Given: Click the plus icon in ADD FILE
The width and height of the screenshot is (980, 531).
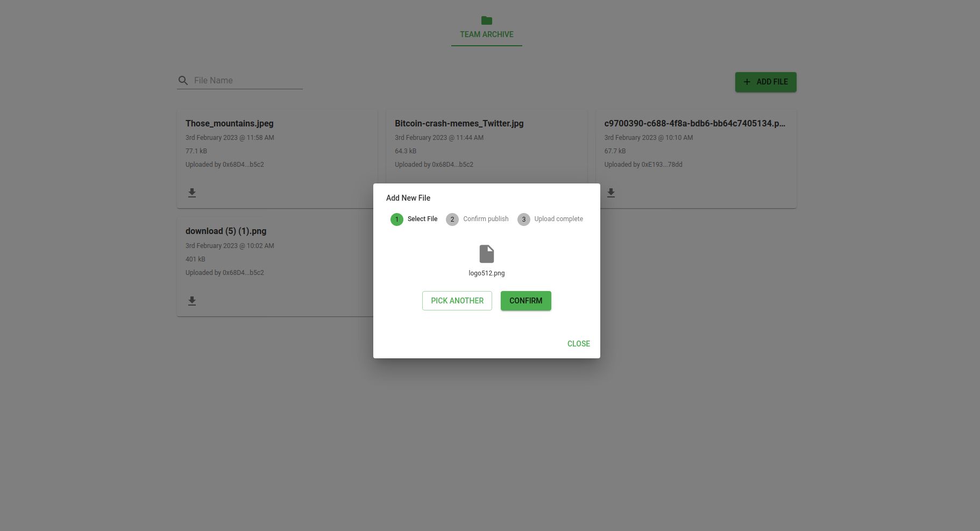Looking at the screenshot, I should click(x=747, y=82).
